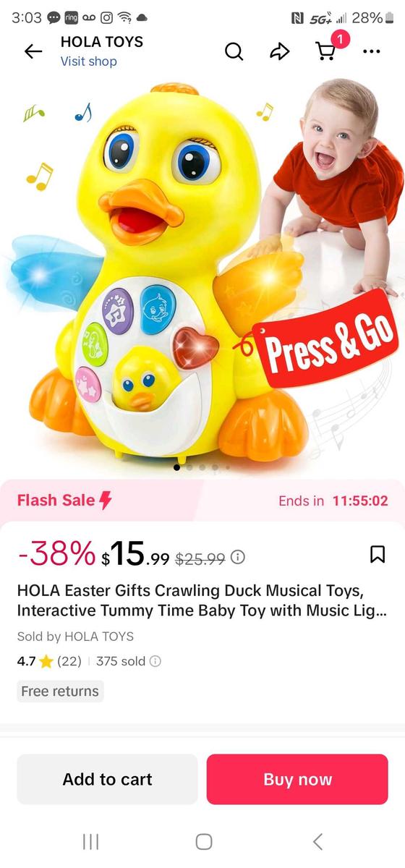The width and height of the screenshot is (405, 868).
Task: Tap the price info circle icon
Action: 237,558
